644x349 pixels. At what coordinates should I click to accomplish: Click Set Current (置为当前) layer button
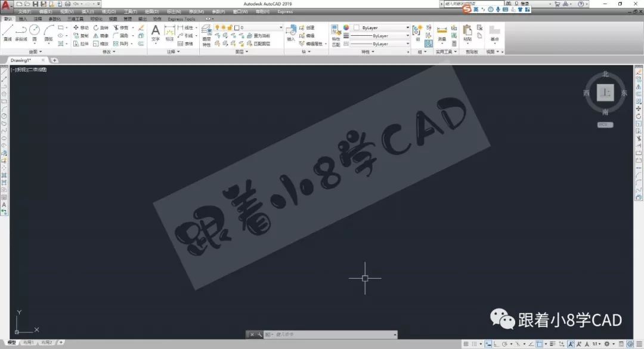point(258,36)
